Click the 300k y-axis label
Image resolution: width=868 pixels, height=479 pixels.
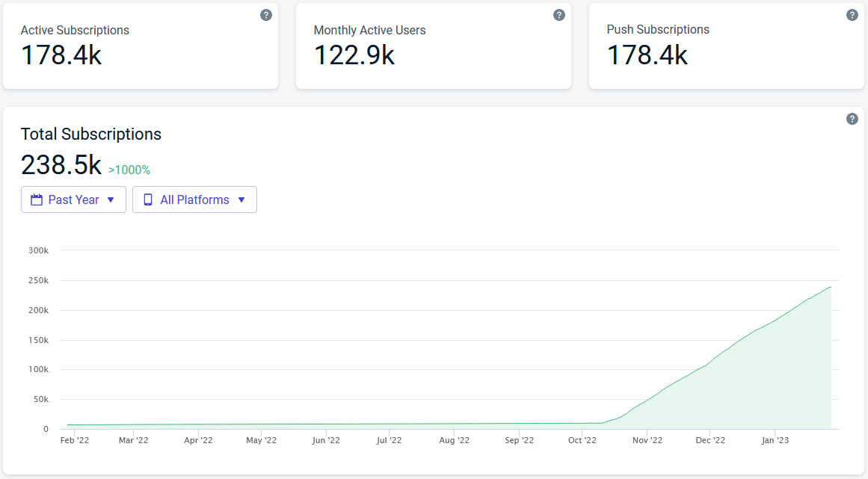(x=39, y=250)
